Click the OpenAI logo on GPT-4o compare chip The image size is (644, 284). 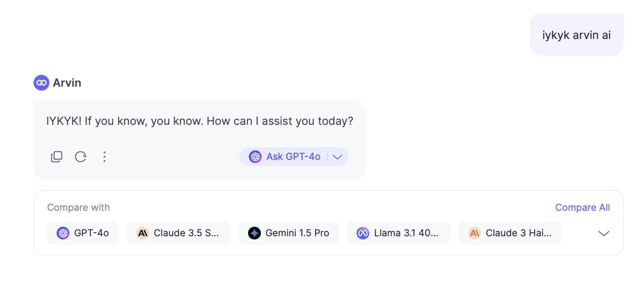[63, 233]
